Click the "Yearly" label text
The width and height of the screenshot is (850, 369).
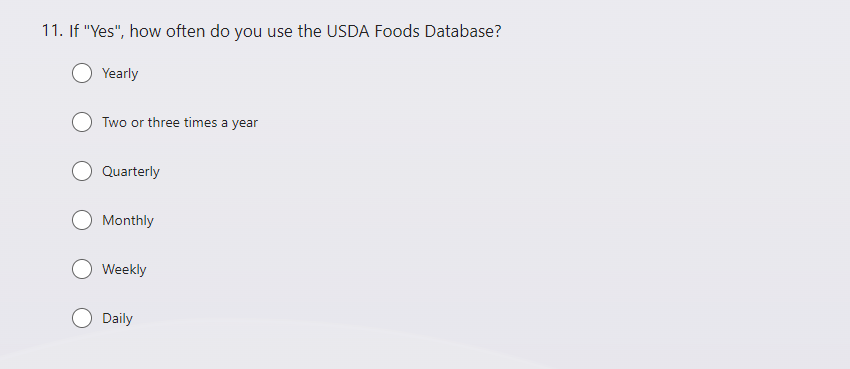(x=120, y=74)
